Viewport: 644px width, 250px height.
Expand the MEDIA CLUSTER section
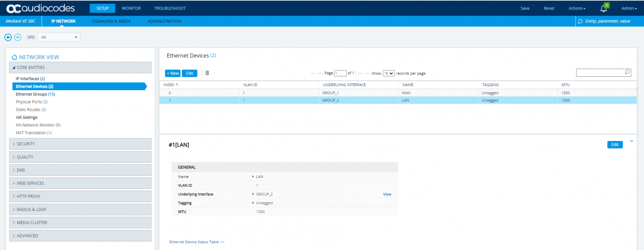pos(80,223)
